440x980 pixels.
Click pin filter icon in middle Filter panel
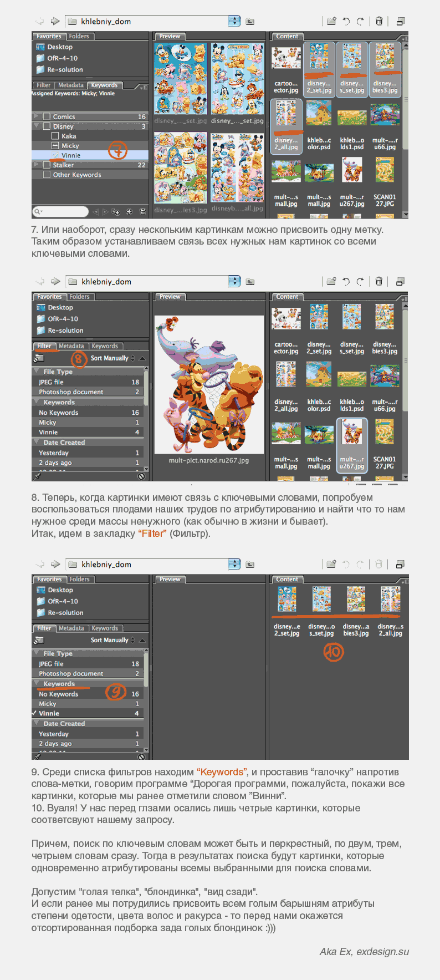click(37, 476)
